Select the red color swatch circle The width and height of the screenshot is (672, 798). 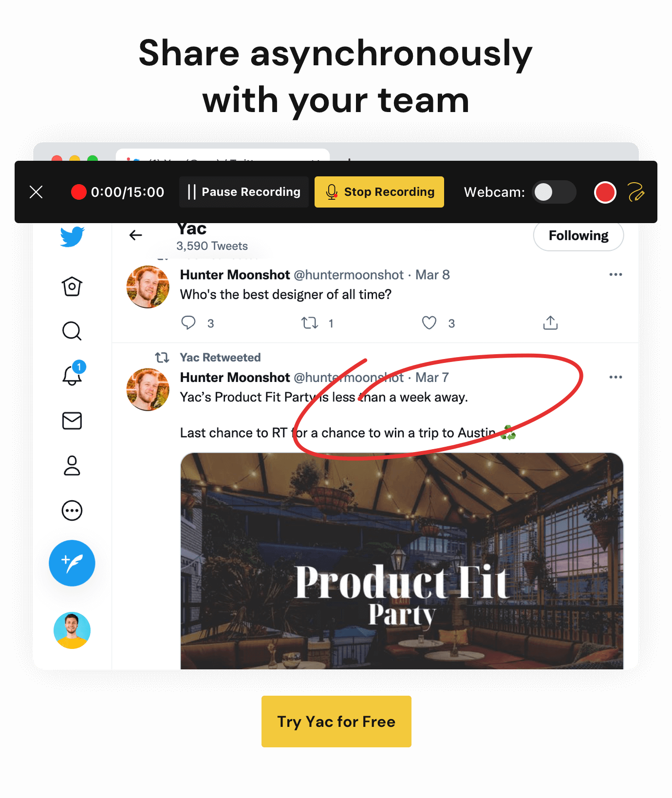click(x=605, y=192)
